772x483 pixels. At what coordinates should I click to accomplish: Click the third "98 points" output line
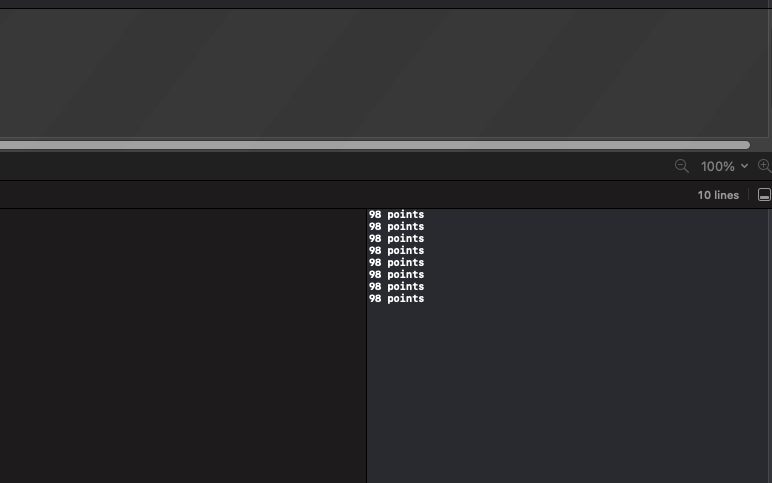pyautogui.click(x=396, y=239)
